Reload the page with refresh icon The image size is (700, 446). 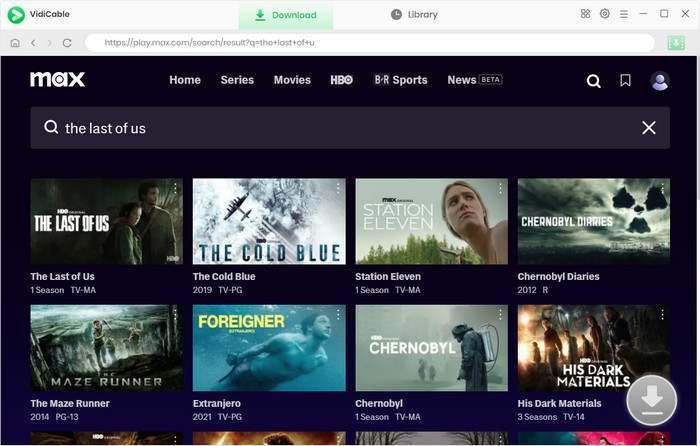click(67, 43)
